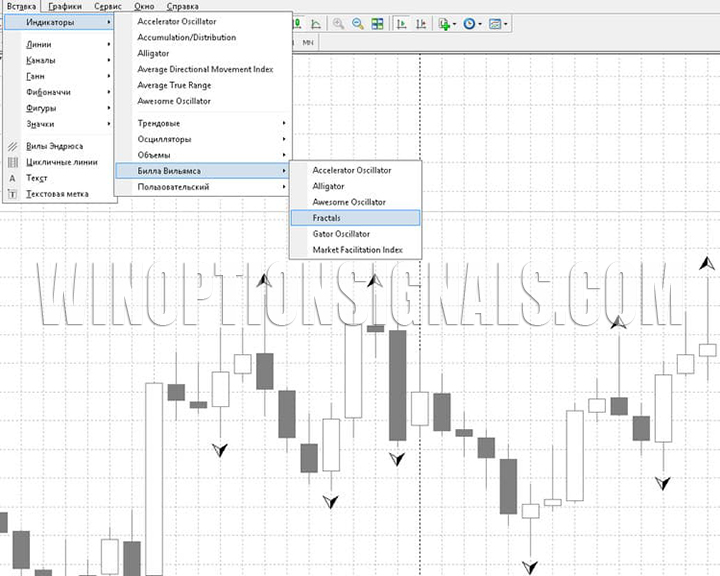Click the zoom out magnifier icon
This screenshot has height=576, width=720.
click(x=358, y=23)
